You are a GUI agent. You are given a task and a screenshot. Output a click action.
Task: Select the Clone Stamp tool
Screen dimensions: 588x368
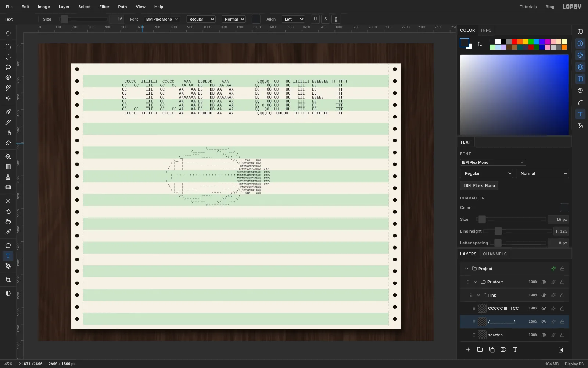[x=8, y=177]
